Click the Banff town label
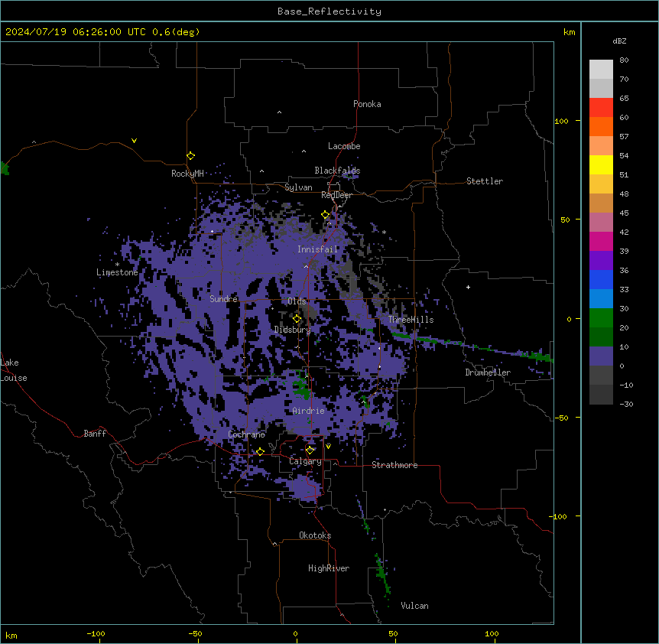Viewport: 659px width, 644px height. tap(95, 434)
